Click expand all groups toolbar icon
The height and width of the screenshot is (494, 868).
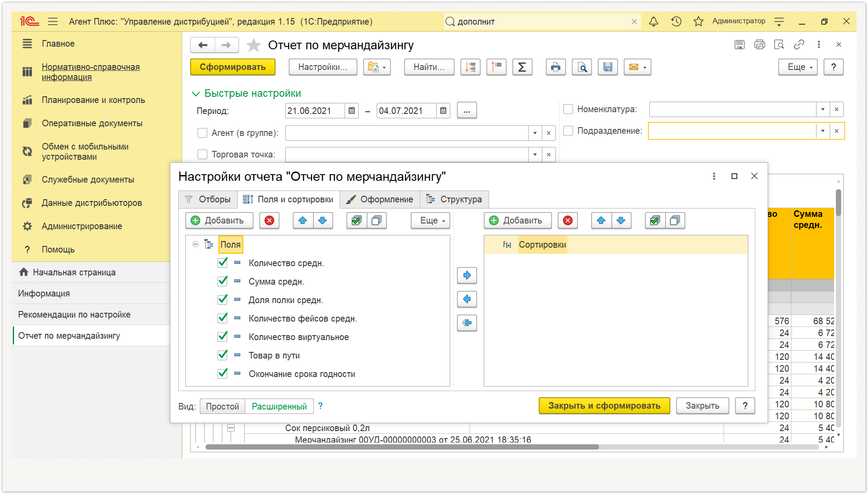click(x=471, y=67)
